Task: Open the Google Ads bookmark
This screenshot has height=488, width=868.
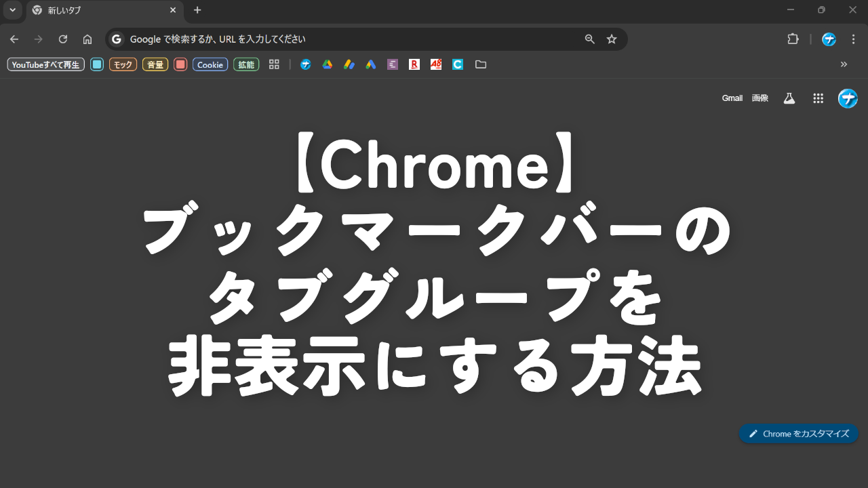Action: (371, 64)
